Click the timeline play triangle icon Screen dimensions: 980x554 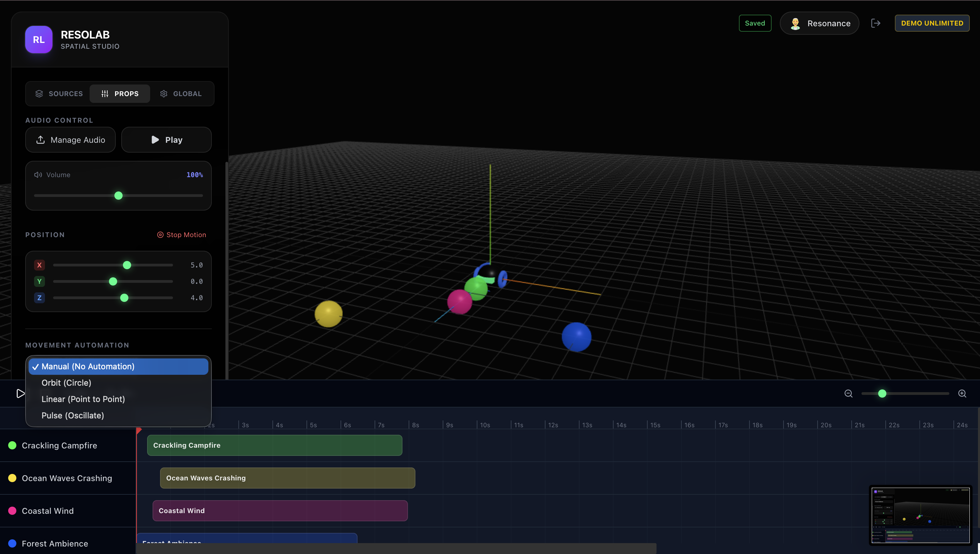pos(20,393)
